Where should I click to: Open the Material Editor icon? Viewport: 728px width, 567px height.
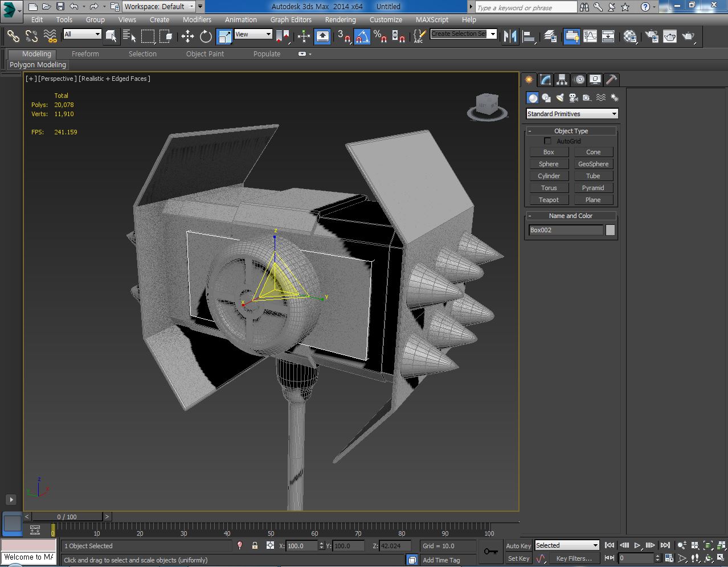click(x=630, y=36)
